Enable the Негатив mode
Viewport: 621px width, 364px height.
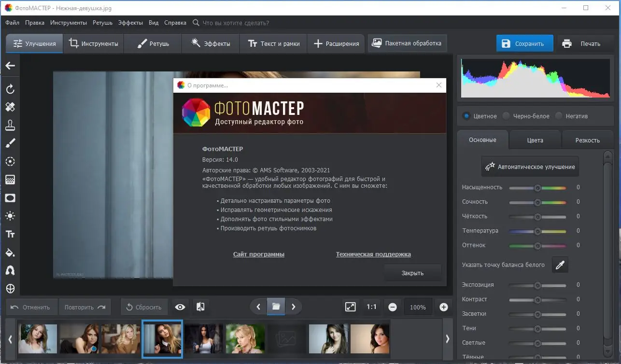pos(559,116)
